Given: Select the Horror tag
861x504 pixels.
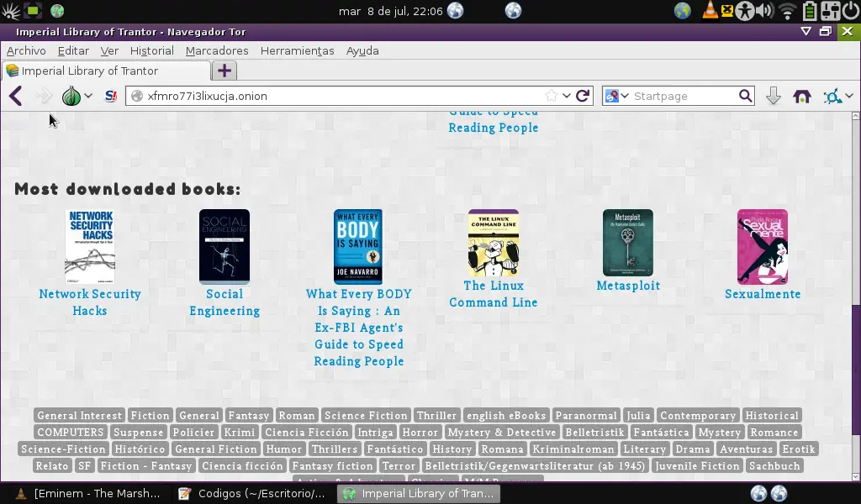Looking at the screenshot, I should click(420, 432).
